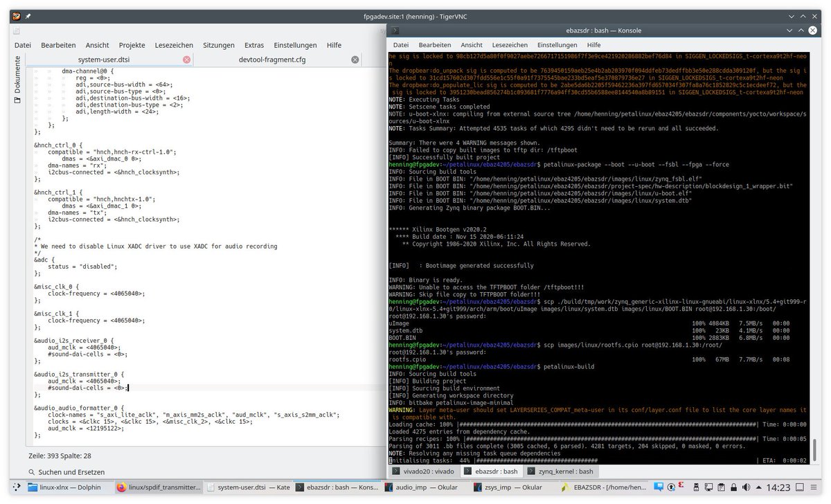Open Konsole's Einstellungen menu
The width and height of the screenshot is (831, 504).
(x=557, y=45)
